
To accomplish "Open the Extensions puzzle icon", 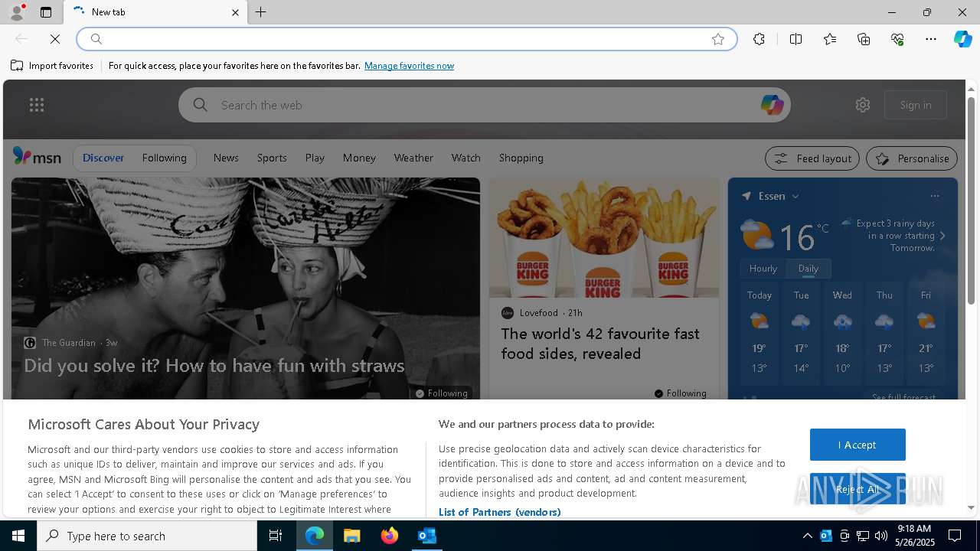I will 759,39.
